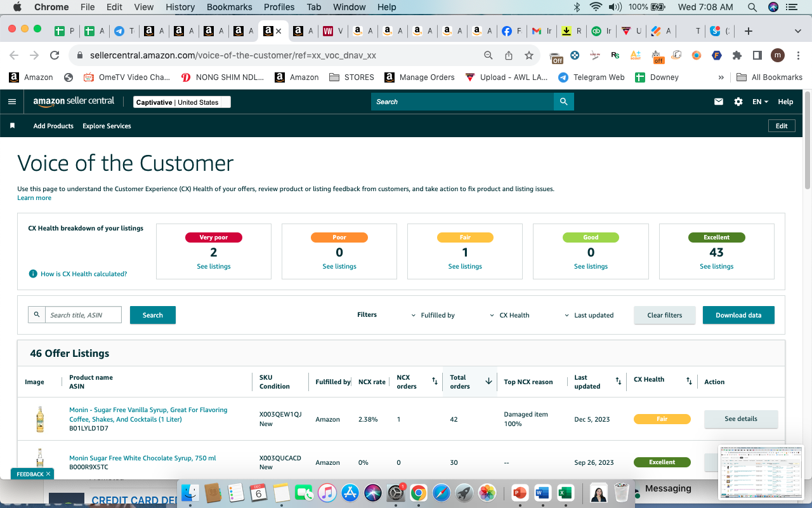Open the Captivative United States account switcher
Viewport: 812px width, 508px height.
pos(182,102)
